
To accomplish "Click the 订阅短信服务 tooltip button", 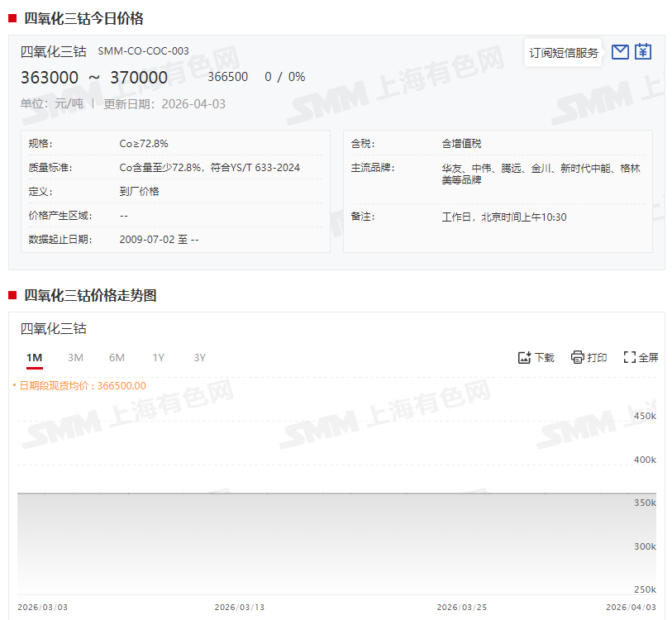I will pos(564,53).
